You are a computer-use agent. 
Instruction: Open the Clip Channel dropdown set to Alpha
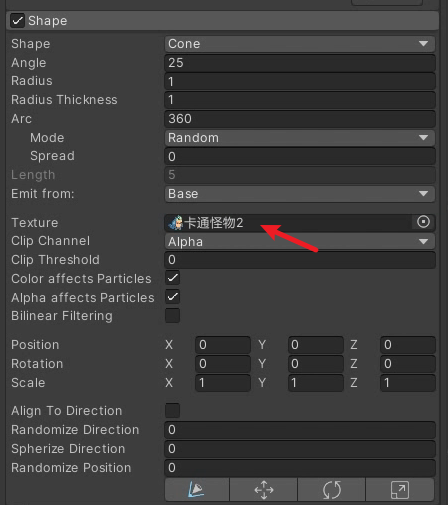pos(300,241)
